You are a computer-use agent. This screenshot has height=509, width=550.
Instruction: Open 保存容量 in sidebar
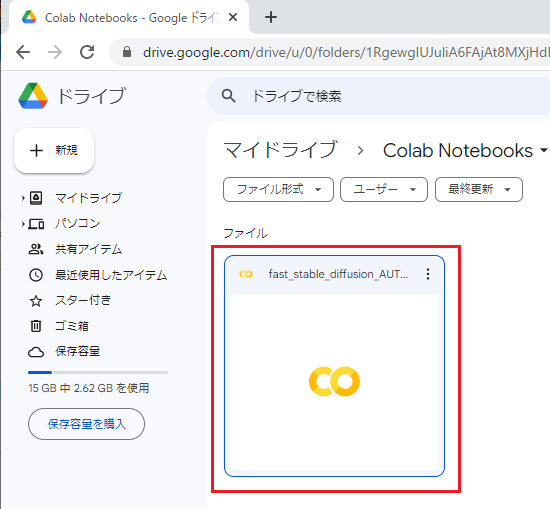[78, 351]
